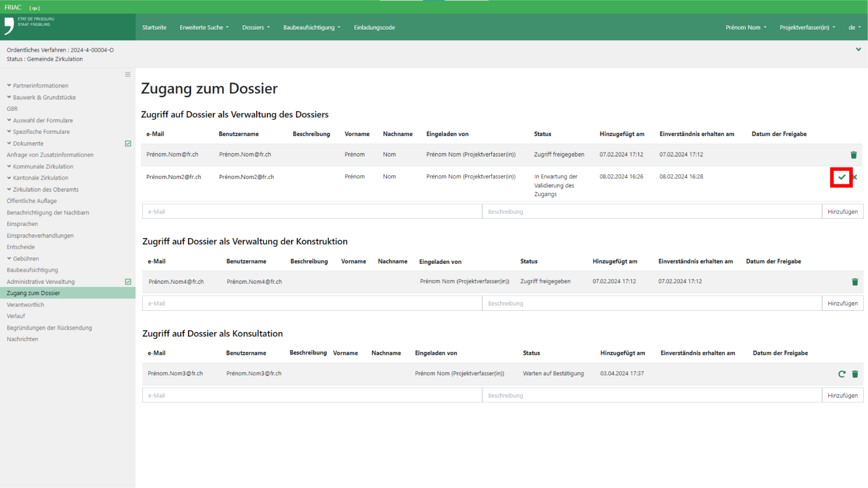Image resolution: width=868 pixels, height=488 pixels.
Task: Open the Erweiterte Suche dropdown
Action: 204,28
